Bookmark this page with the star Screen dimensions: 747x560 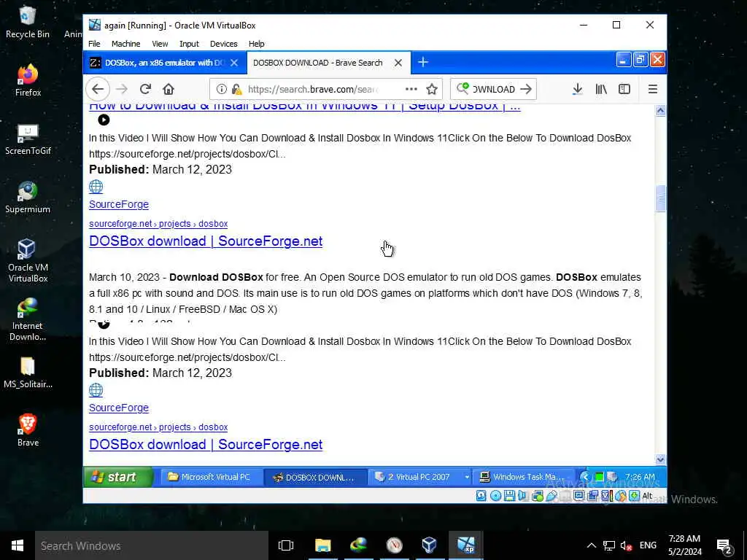432,89
